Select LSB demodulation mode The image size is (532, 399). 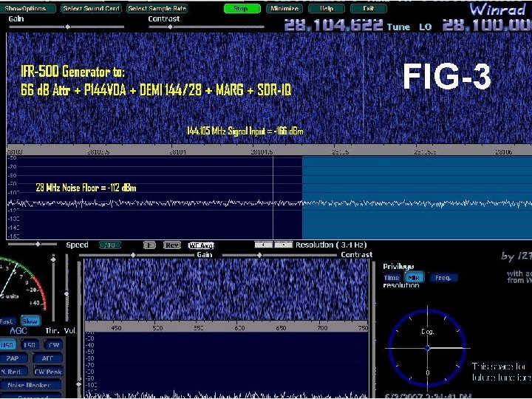[x=30, y=345]
